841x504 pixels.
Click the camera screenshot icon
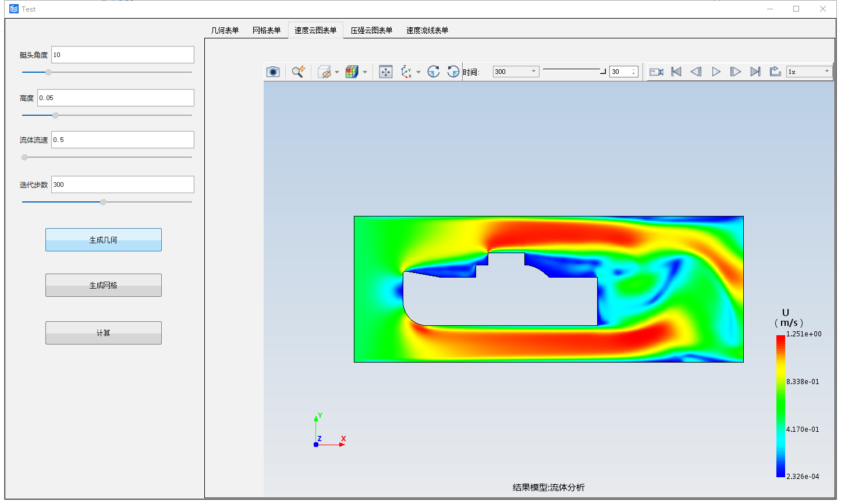click(x=273, y=72)
